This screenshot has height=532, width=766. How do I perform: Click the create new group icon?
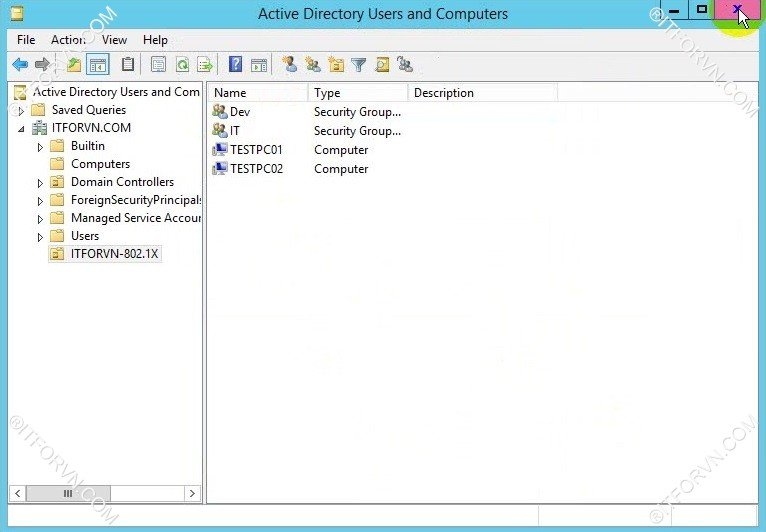click(313, 65)
